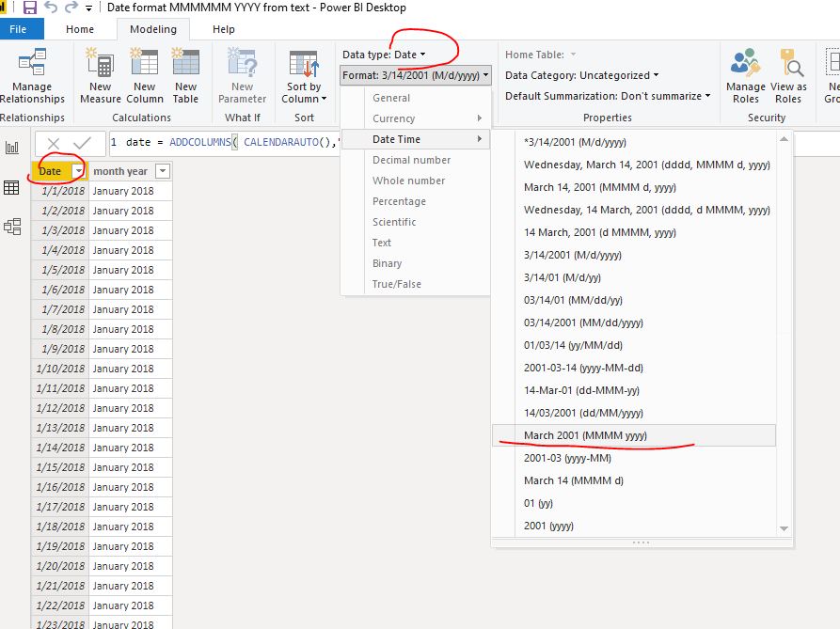Add a New Column
Screen dimensions: 840x629
(x=145, y=75)
